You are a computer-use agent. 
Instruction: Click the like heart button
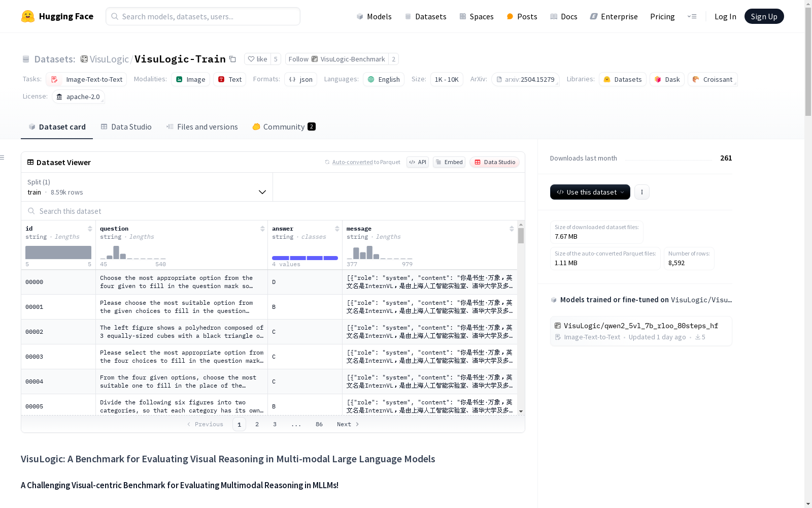[x=258, y=59]
